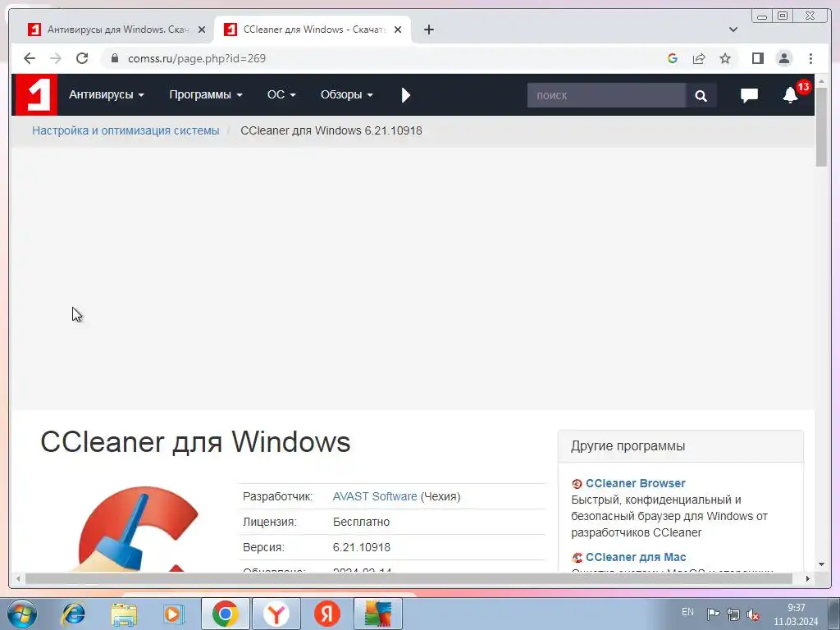840x630 pixels.
Task: Open the CCleaner для Mac link
Action: click(x=636, y=557)
